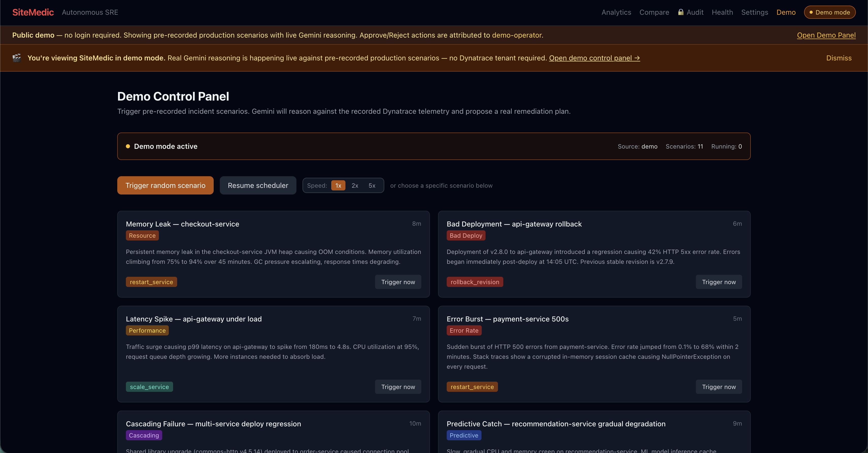868x453 pixels.
Task: Click the 5m duration on Error Burst
Action: (x=737, y=318)
